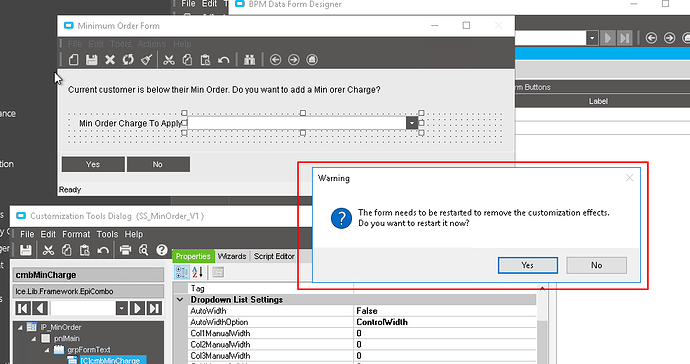The height and width of the screenshot is (364, 690).
Task: Open the control navigator dropdown in Customization Tools
Action: [122, 308]
